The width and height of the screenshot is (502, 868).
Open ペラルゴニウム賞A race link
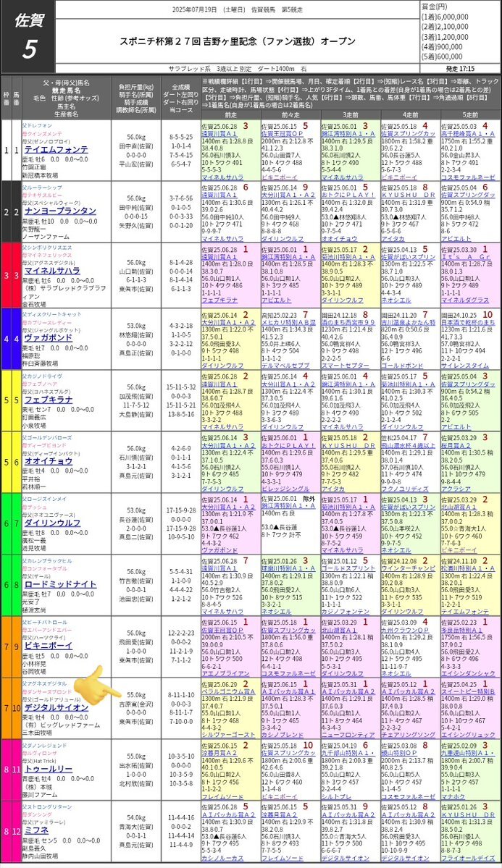(228, 691)
